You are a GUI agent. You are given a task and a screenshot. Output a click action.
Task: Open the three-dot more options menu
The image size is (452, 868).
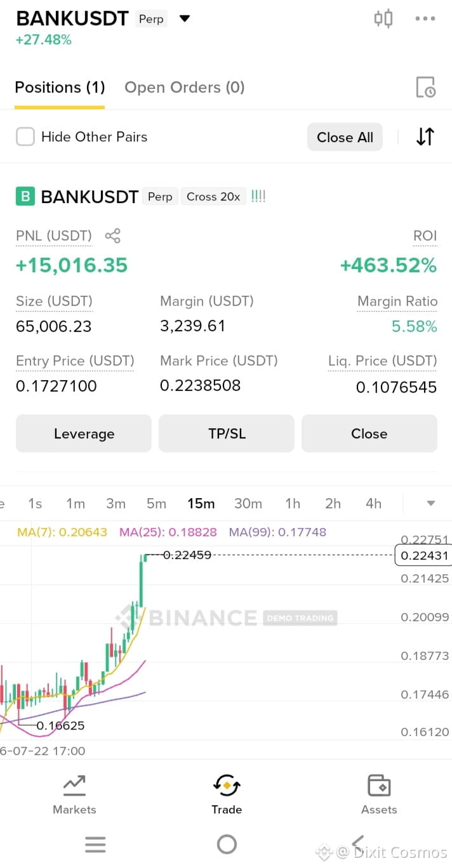[x=425, y=18]
